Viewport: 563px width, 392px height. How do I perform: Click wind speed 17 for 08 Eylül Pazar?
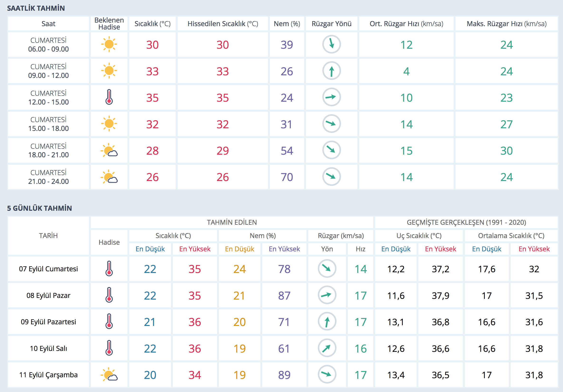(x=360, y=296)
